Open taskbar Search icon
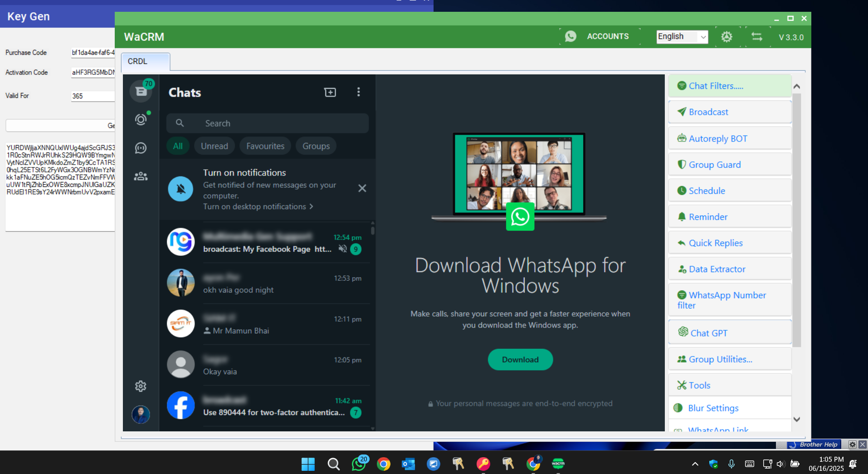 (x=333, y=464)
